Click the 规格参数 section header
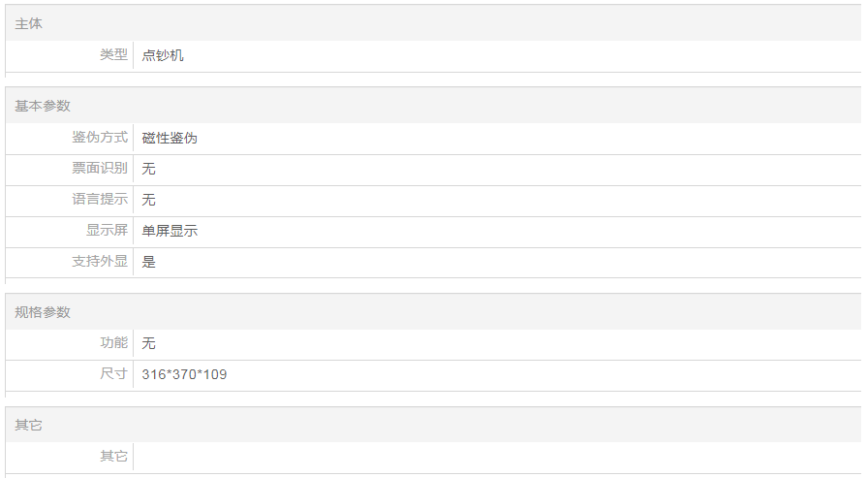 pyautogui.click(x=43, y=312)
